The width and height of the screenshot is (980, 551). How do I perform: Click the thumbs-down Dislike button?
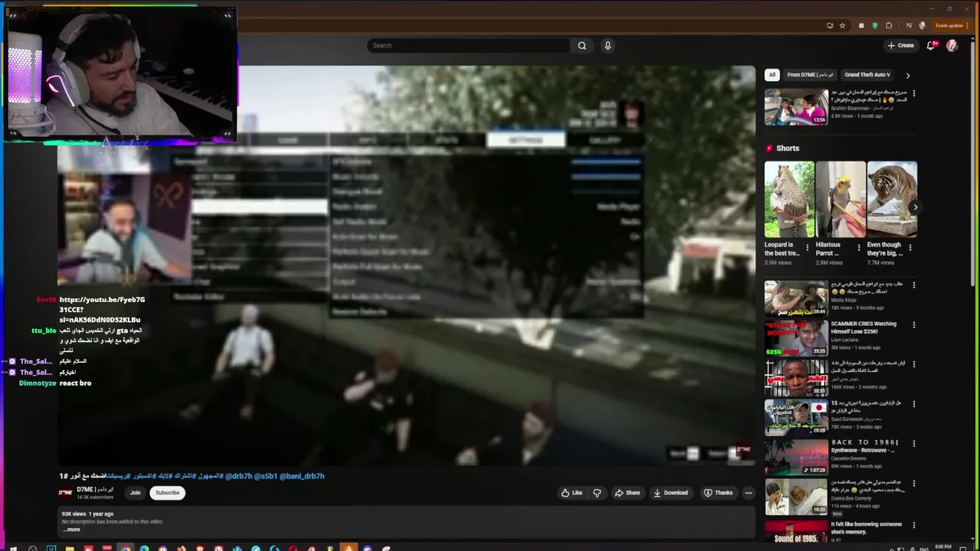pos(597,493)
